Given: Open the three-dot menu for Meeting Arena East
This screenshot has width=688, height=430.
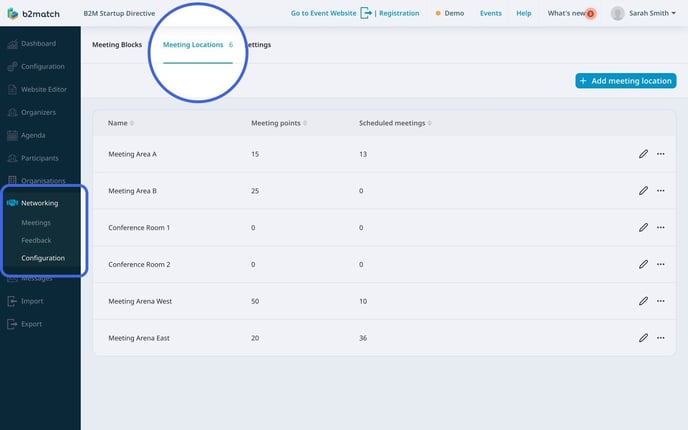Looking at the screenshot, I should (x=660, y=338).
